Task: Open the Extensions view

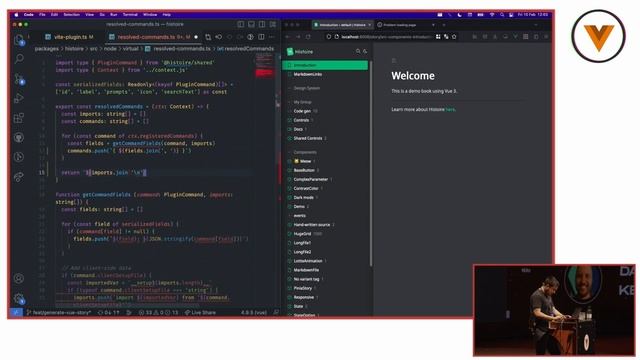Action: [19, 118]
